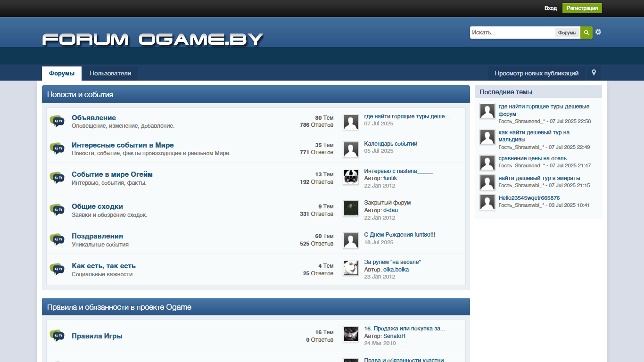
Task: Open the Поздравления forum
Action: click(x=97, y=236)
